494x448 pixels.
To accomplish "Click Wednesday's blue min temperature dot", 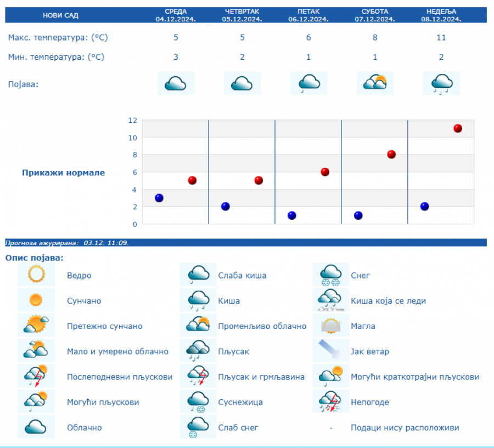I will (159, 198).
